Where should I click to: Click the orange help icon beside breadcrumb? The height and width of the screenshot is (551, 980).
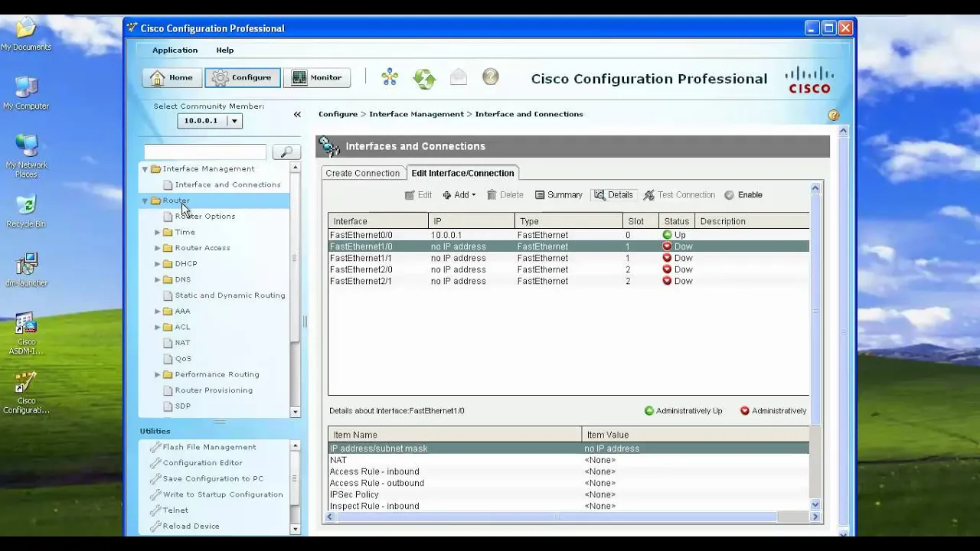tap(833, 115)
